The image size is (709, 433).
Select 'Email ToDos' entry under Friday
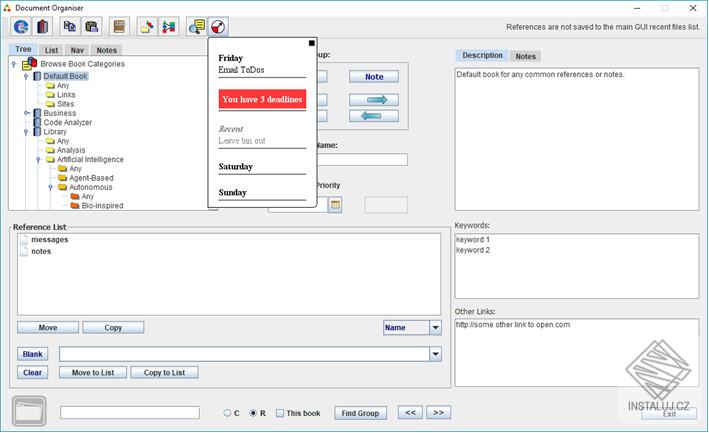(x=241, y=70)
